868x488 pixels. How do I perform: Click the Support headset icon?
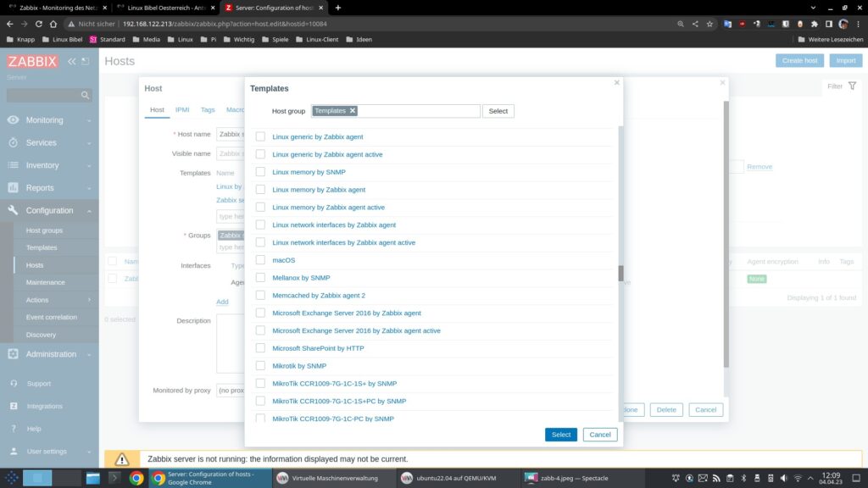pyautogui.click(x=14, y=384)
